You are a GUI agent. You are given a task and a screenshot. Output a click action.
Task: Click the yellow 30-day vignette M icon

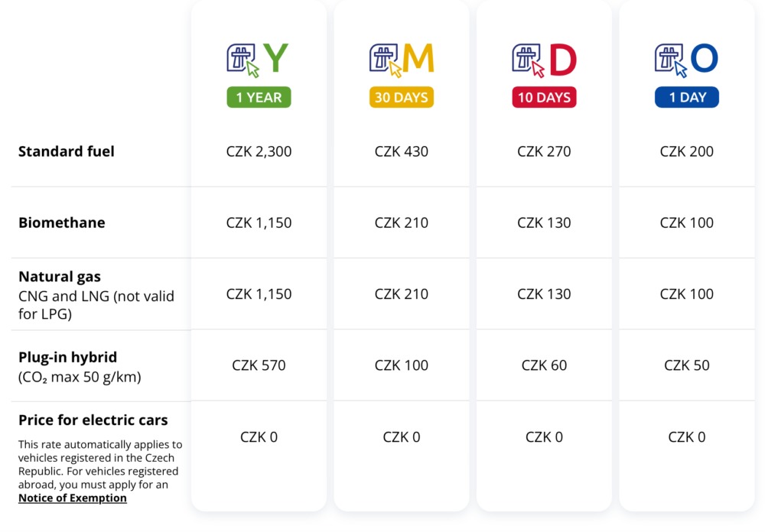coord(402,60)
